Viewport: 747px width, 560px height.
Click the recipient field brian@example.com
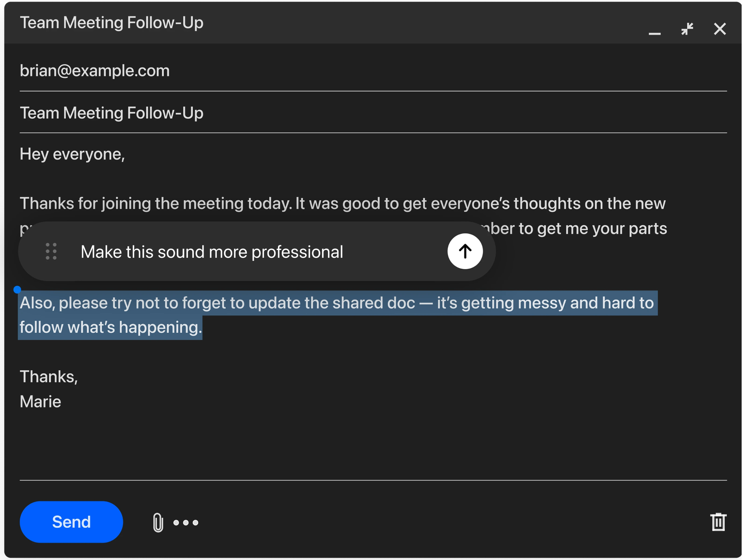(95, 71)
